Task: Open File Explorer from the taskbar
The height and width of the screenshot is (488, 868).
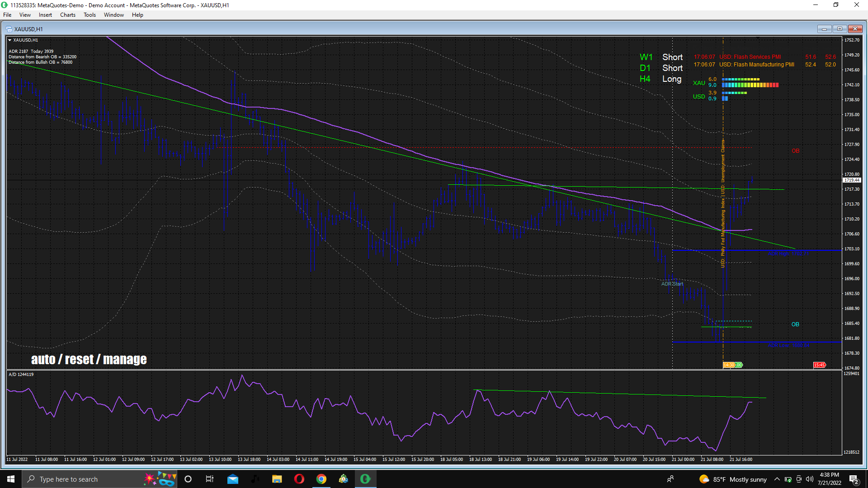Action: 277,479
